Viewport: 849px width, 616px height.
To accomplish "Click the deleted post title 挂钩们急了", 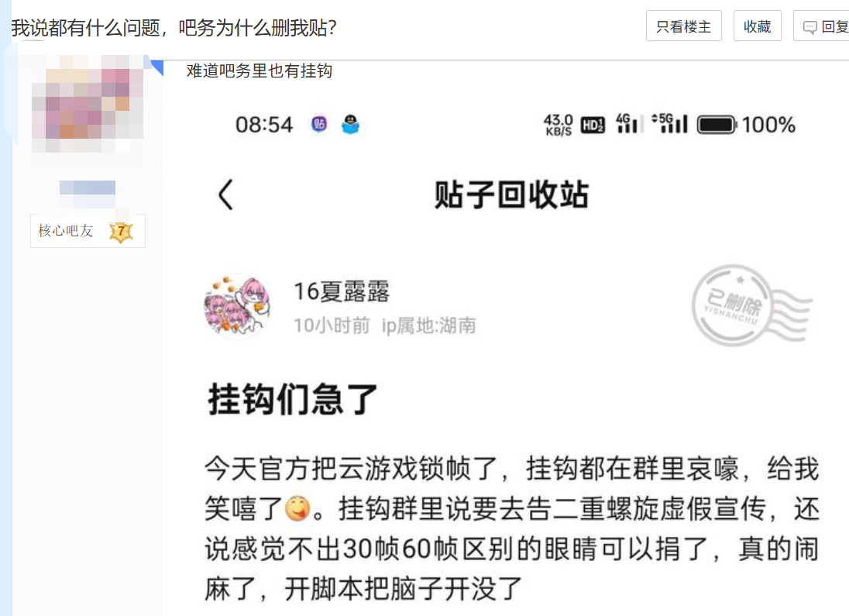I will coord(292,399).
